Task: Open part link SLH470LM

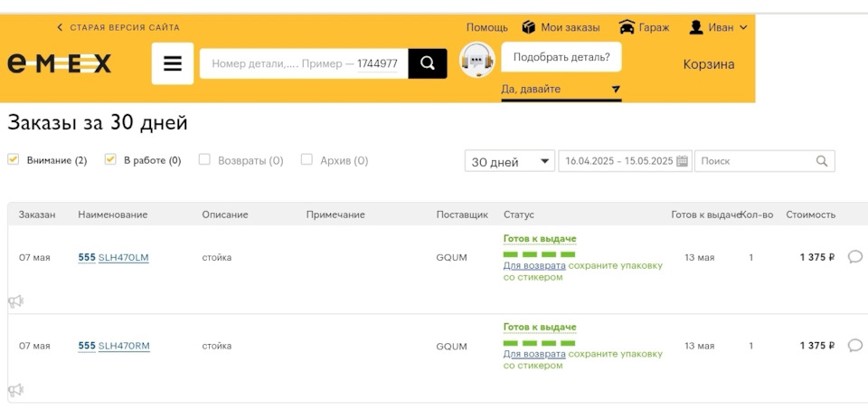Action: 123,258
